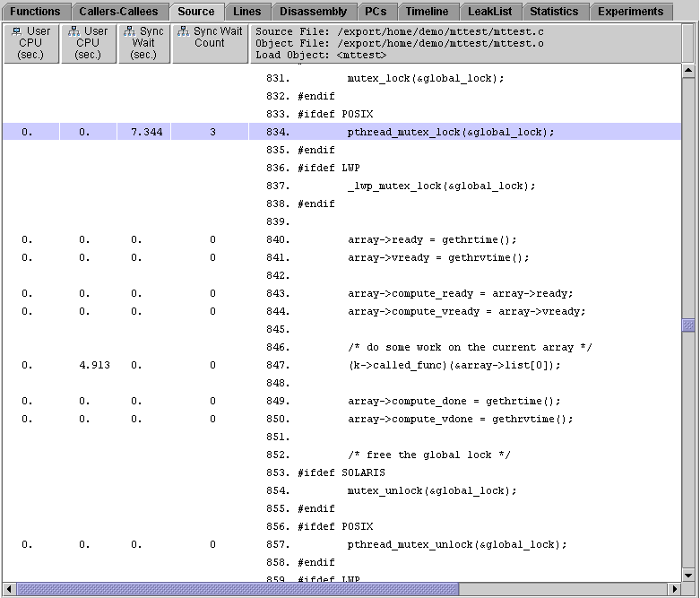Select line 850 compute_vdone assignment
The height and width of the screenshot is (598, 700).
pyautogui.click(x=461, y=419)
